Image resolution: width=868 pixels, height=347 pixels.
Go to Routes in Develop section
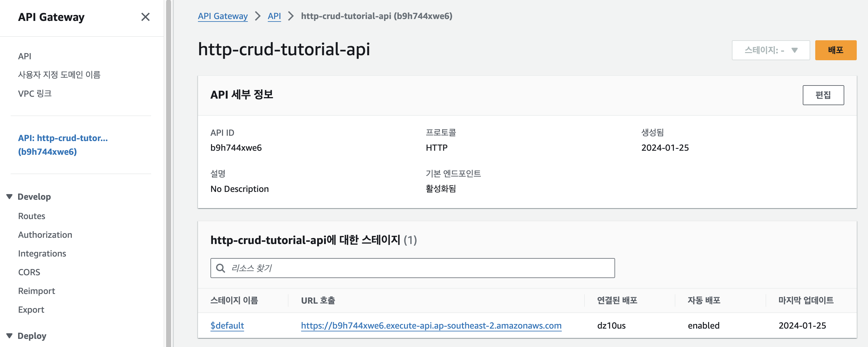tap(32, 216)
